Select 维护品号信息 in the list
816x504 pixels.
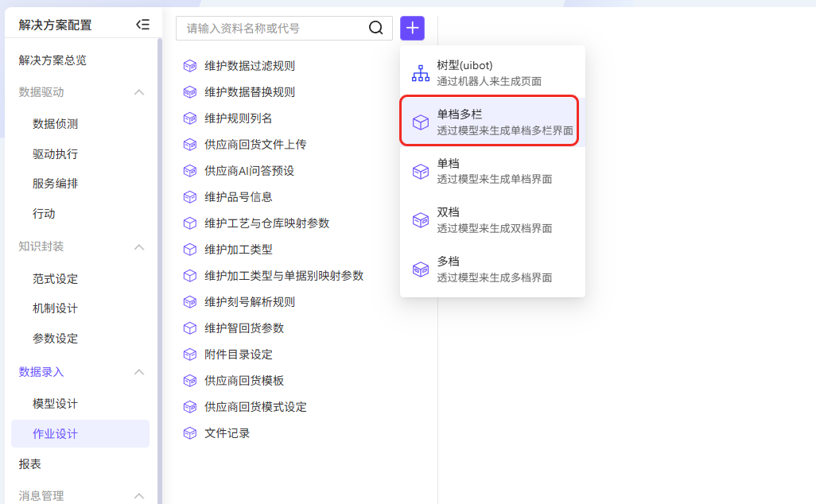point(239,197)
